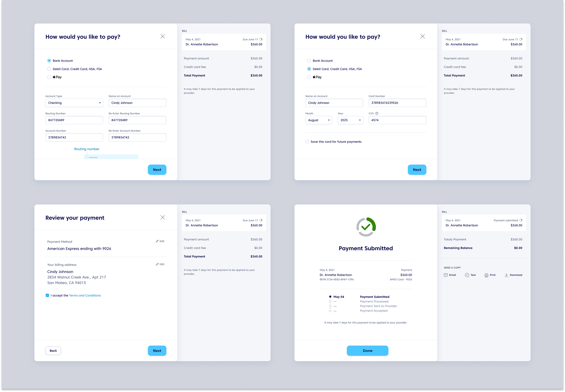Close the Review your payment dialog
The height and width of the screenshot is (392, 565).
(163, 217)
